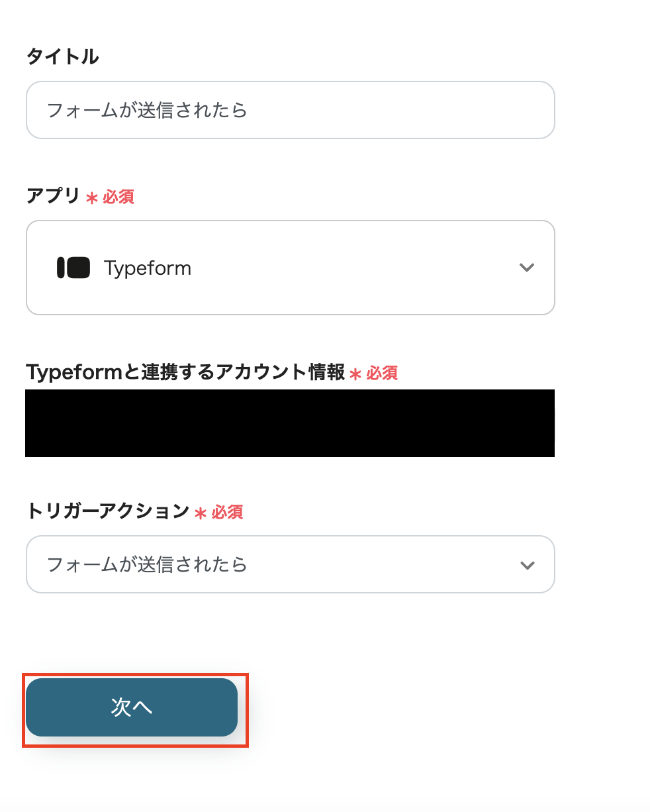650x812 pixels.
Task: Click the タイトル heading label
Action: 62,57
